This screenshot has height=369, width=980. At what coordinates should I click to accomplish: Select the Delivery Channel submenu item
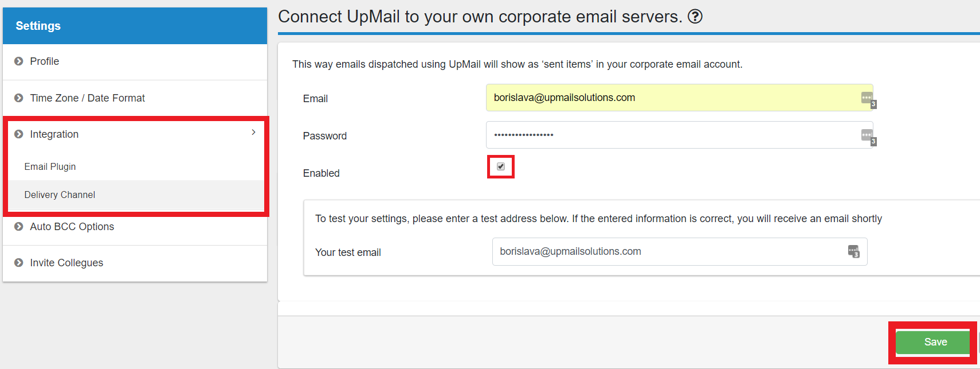(x=60, y=195)
